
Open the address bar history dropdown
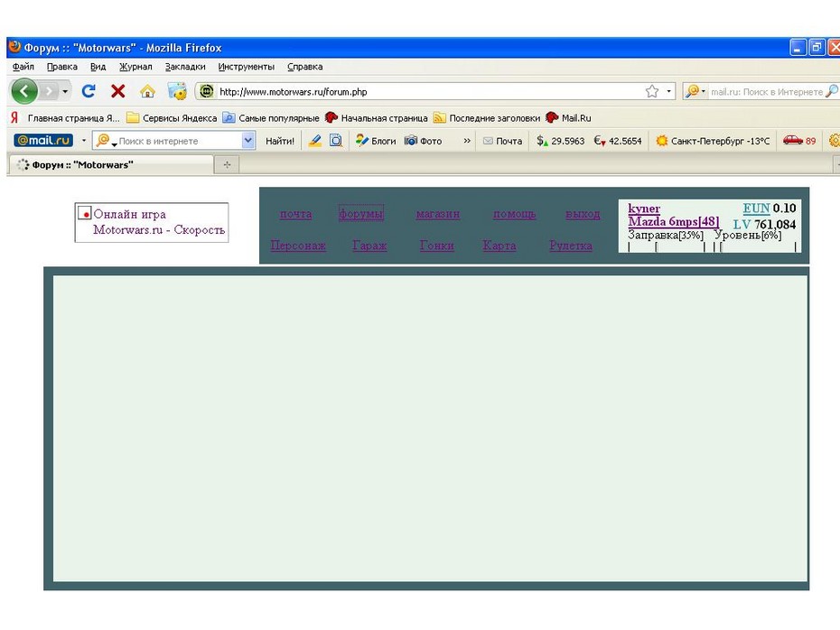668,91
